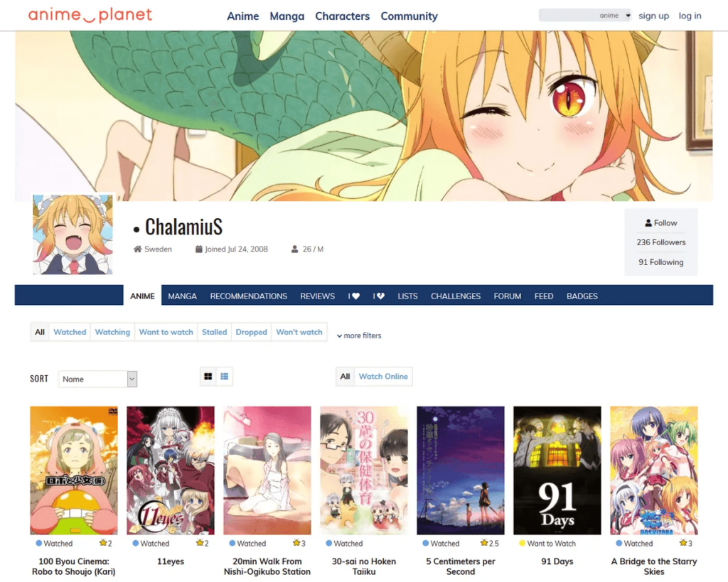Open the FORUM tab
The height and width of the screenshot is (582, 728).
(x=508, y=296)
